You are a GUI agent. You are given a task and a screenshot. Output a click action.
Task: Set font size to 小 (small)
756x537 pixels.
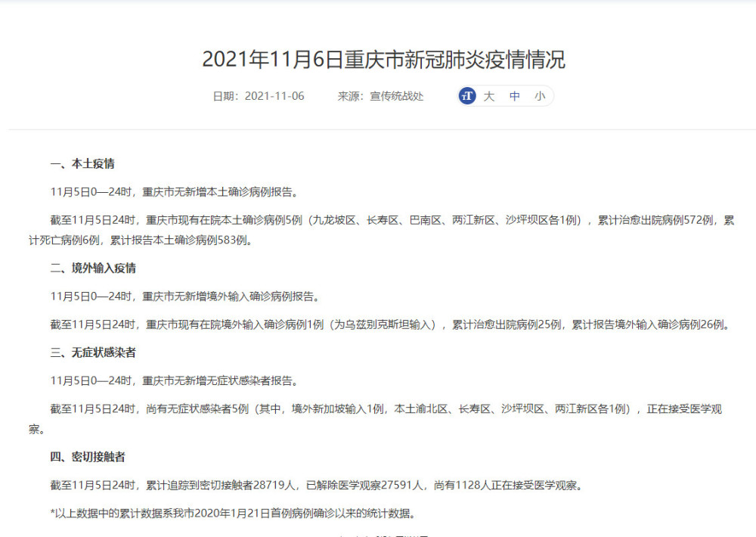(x=540, y=97)
